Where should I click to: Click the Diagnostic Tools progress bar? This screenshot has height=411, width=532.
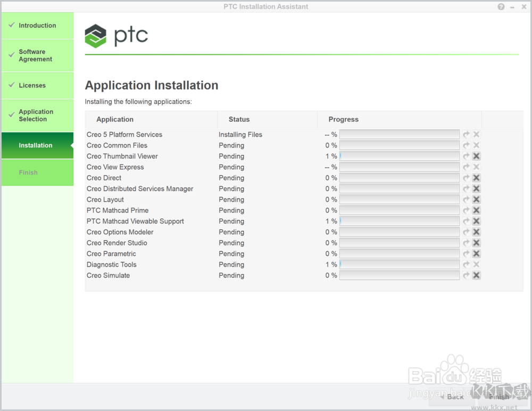(x=400, y=265)
